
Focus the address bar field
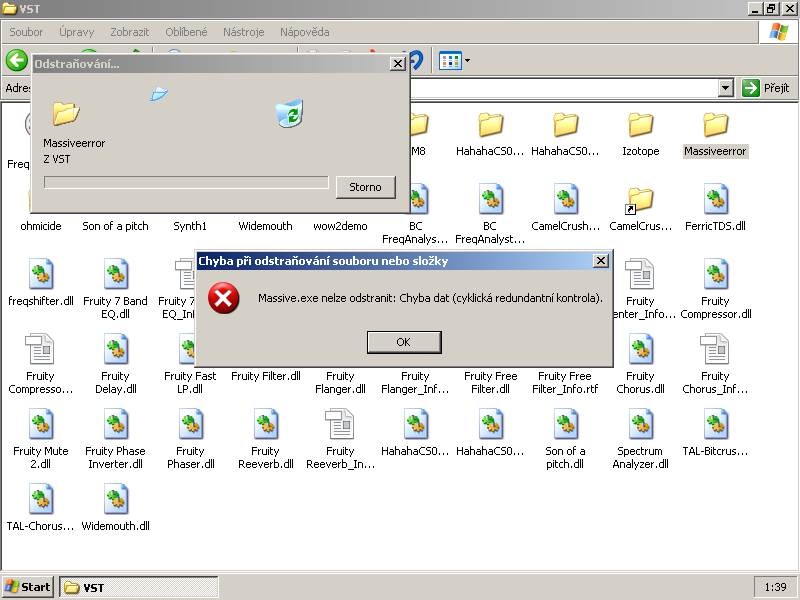pyautogui.click(x=564, y=88)
